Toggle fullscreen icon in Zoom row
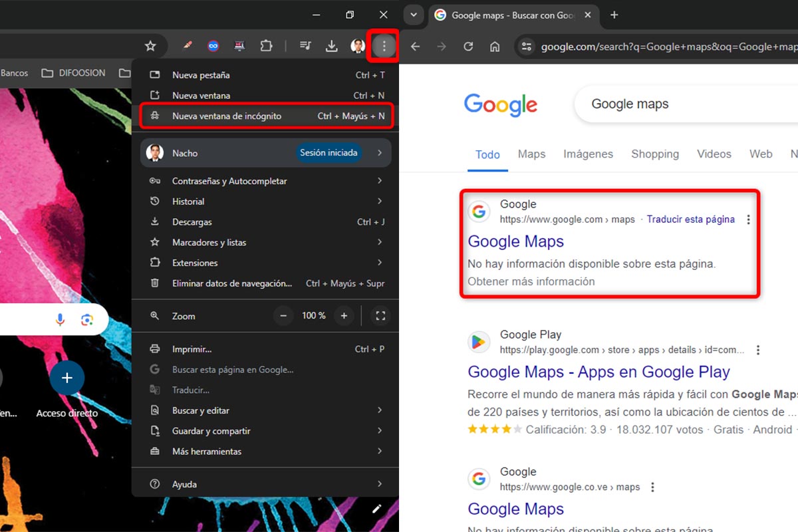 pyautogui.click(x=380, y=316)
